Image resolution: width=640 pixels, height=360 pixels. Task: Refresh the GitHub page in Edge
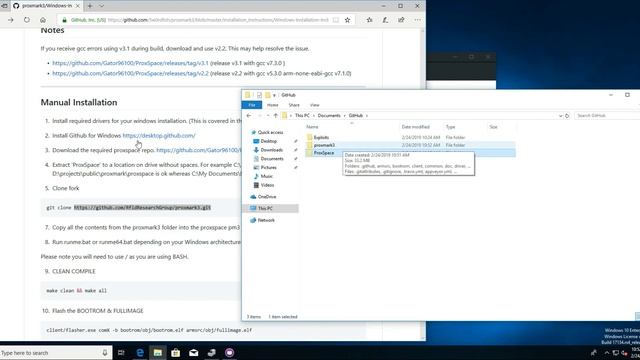[27, 20]
